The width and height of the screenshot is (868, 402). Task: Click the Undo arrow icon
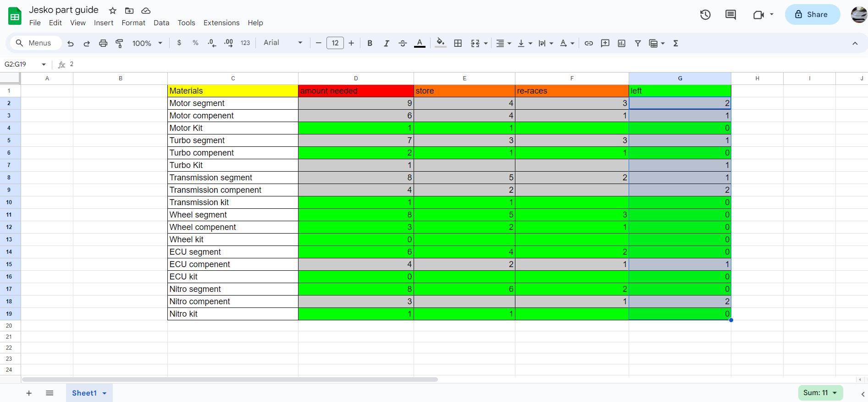pos(70,43)
